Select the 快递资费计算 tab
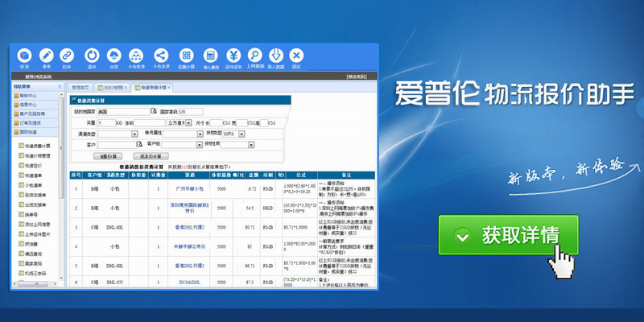Screen dimensions: 644x322 pos(151,88)
